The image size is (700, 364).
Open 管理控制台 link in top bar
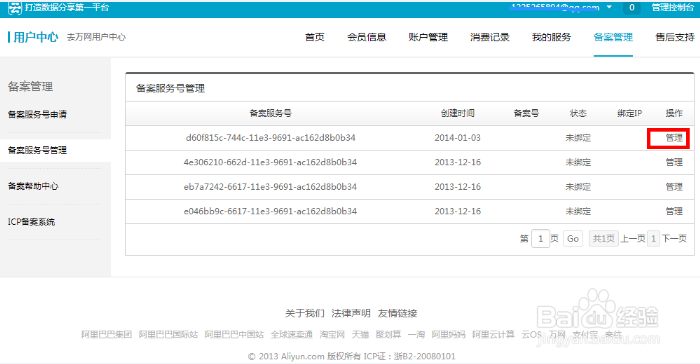(673, 7)
